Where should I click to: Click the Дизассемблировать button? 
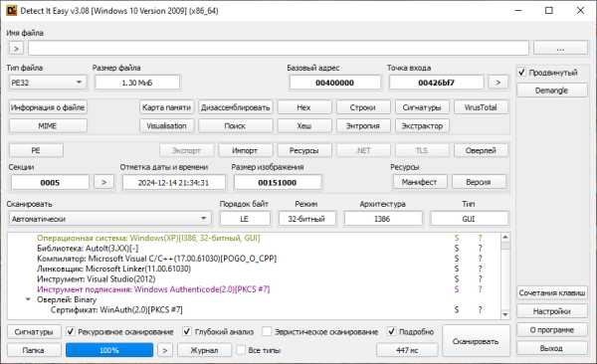pos(235,107)
